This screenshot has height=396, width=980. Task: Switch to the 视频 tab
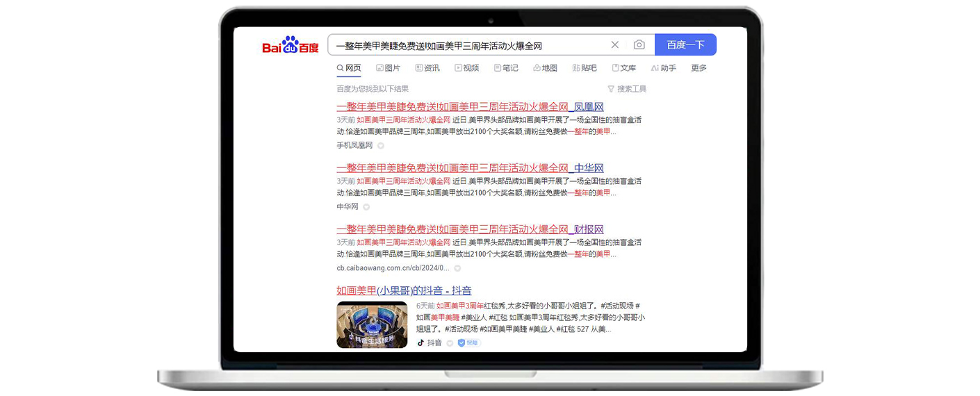[x=467, y=68]
